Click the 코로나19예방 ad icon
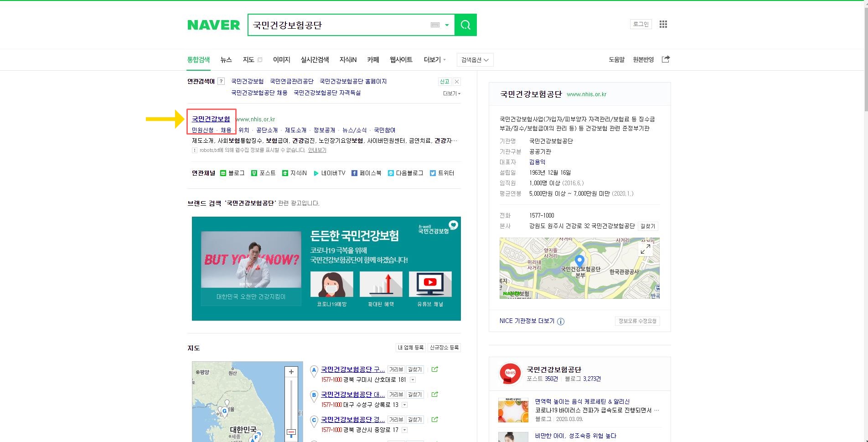Viewport: 868px width, 442px height. pyautogui.click(x=332, y=284)
